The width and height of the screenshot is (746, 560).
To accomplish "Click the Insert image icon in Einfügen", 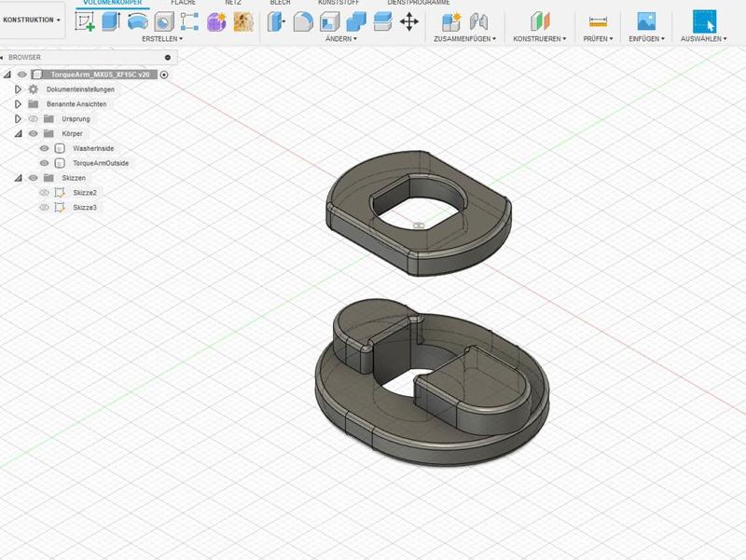I will (646, 21).
